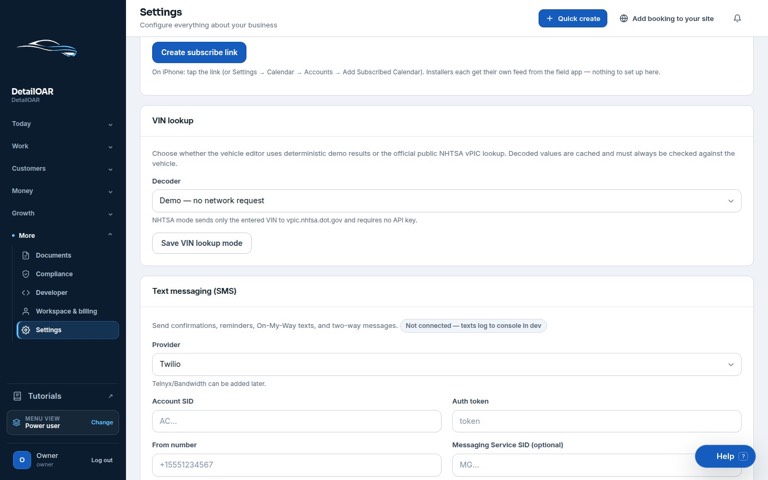Click the VIN lookup heading
Screen dimensions: 768x480
point(172,120)
